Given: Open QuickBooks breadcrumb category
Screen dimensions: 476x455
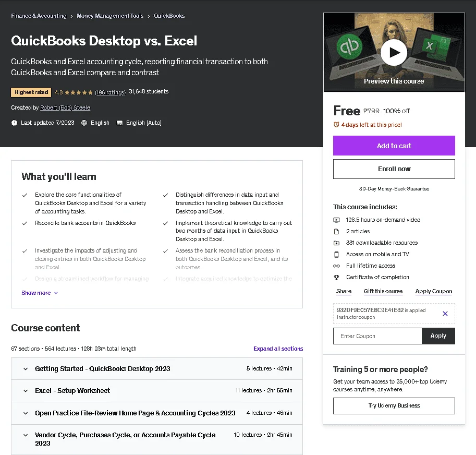Looking at the screenshot, I should (169, 16).
